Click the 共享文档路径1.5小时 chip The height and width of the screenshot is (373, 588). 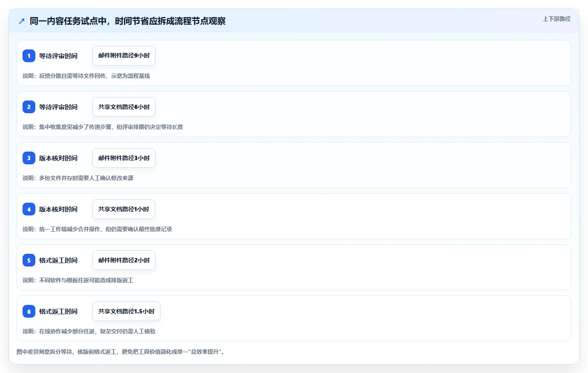(126, 311)
